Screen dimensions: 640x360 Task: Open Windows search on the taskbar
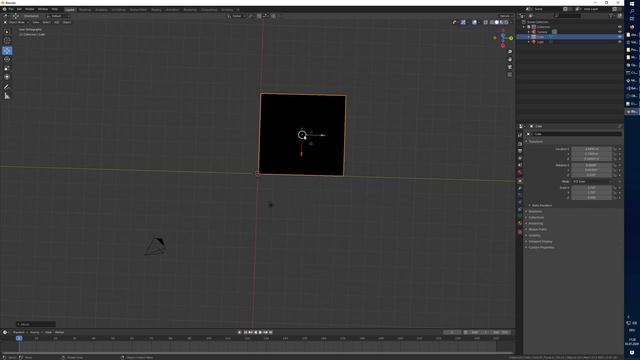pos(632,11)
